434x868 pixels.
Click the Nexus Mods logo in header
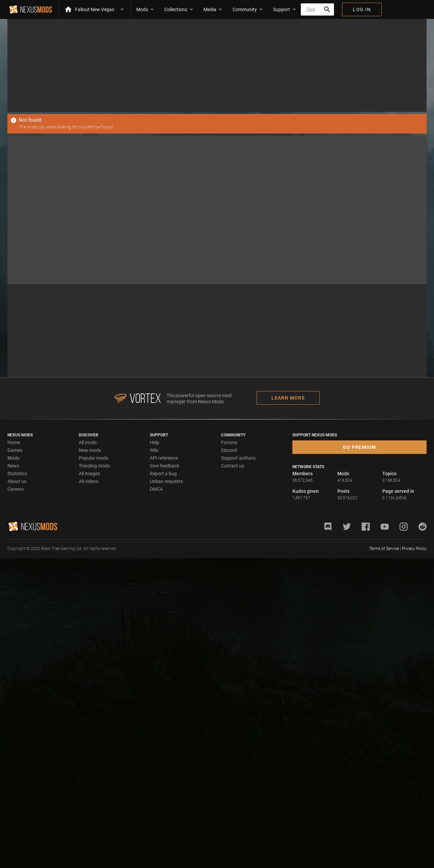[30, 9]
